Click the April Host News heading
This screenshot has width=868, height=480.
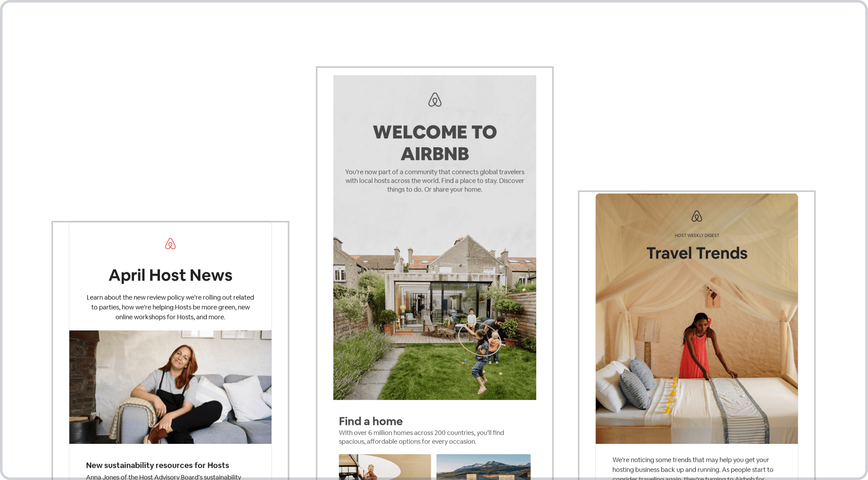[170, 275]
